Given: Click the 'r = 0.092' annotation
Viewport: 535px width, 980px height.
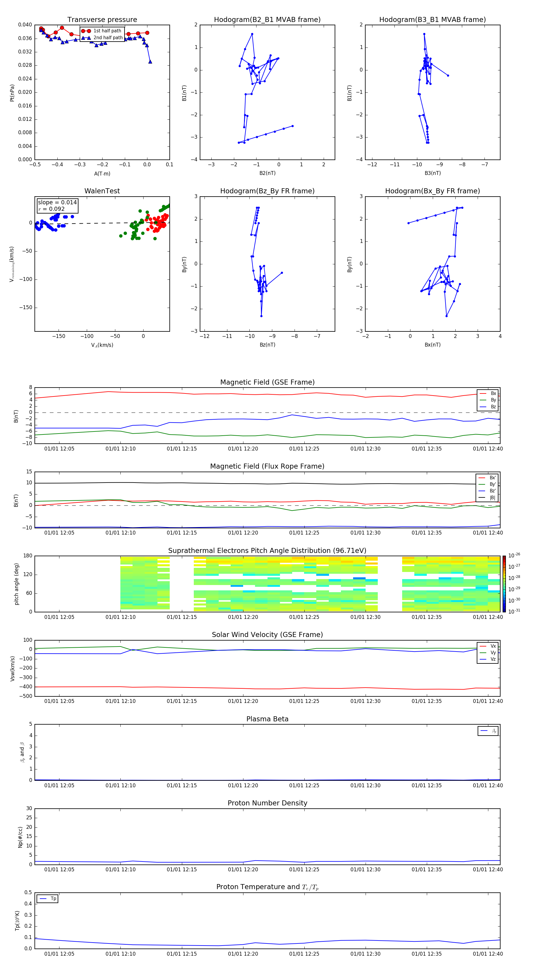Looking at the screenshot, I should tap(51, 209).
